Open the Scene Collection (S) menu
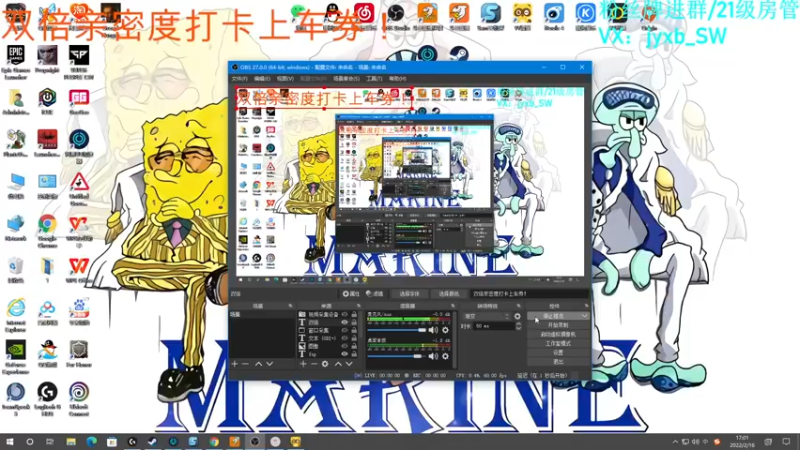The width and height of the screenshot is (800, 450). [346, 79]
